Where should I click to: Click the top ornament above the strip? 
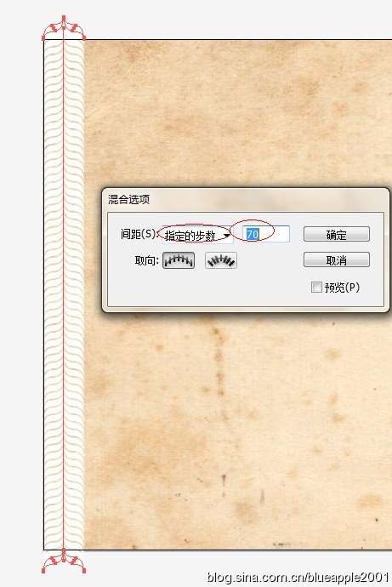(x=64, y=28)
